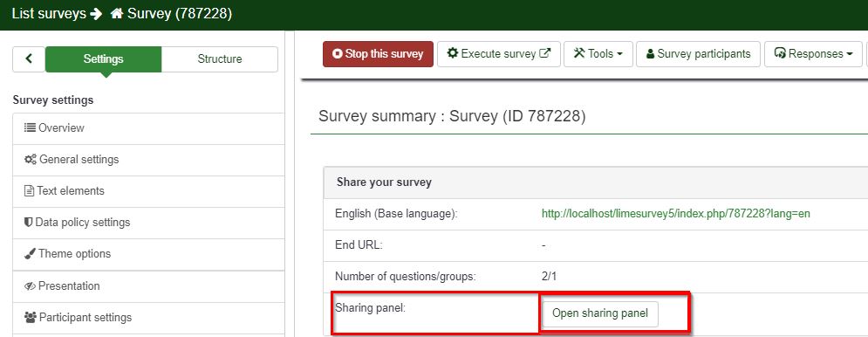Click the external link icon on Execute survey
The image size is (868, 337).
tap(545, 54)
